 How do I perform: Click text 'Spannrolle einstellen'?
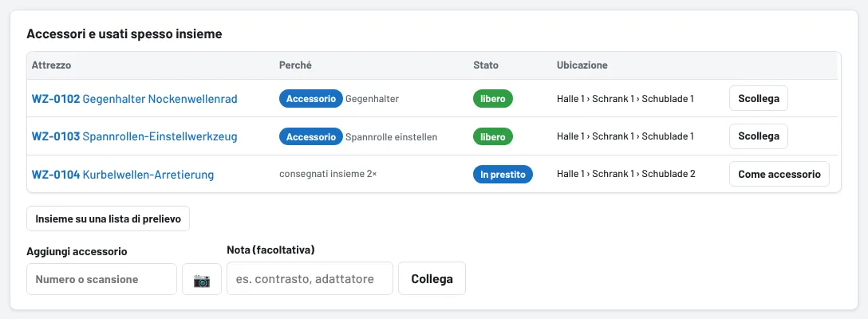click(x=392, y=137)
